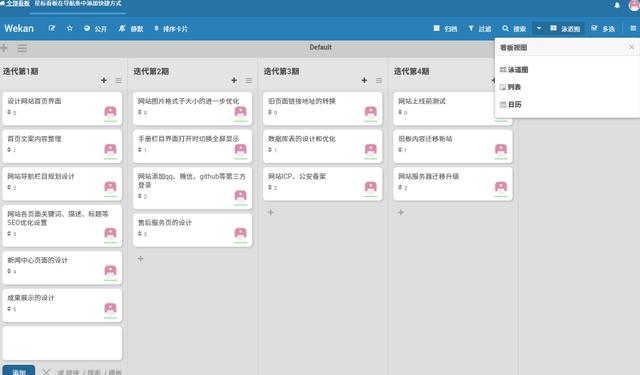Change board visibility via 公开
Viewport: 640px width, 375px height.
[x=95, y=29]
